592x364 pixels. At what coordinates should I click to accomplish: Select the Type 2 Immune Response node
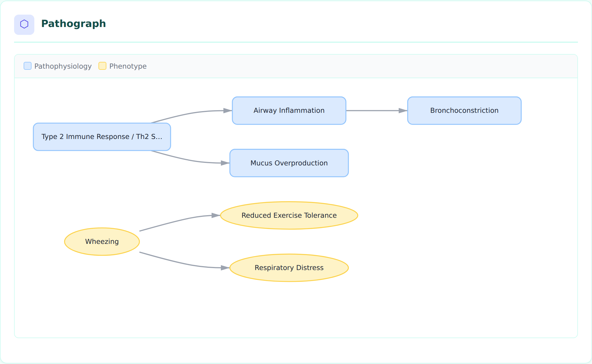[102, 137]
